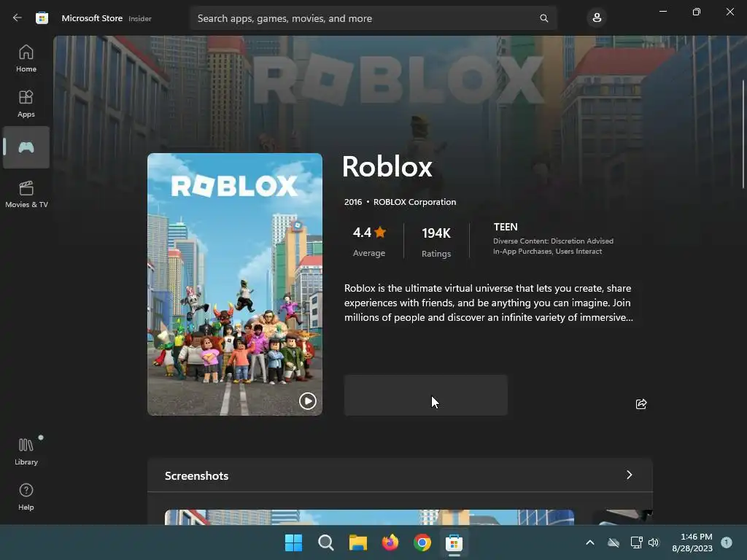Click the loading install button
747x560 pixels.
click(x=426, y=395)
